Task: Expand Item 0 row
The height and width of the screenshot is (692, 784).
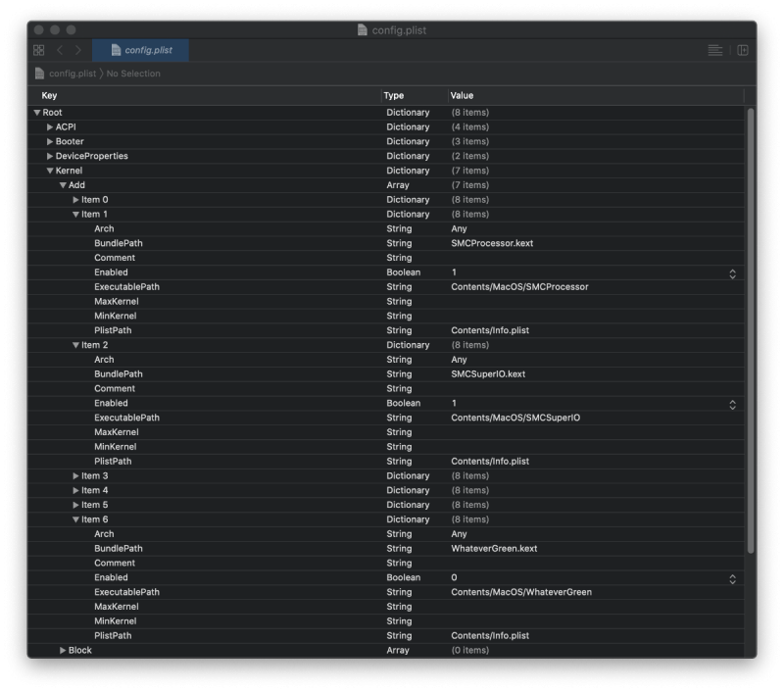Action: [76, 200]
